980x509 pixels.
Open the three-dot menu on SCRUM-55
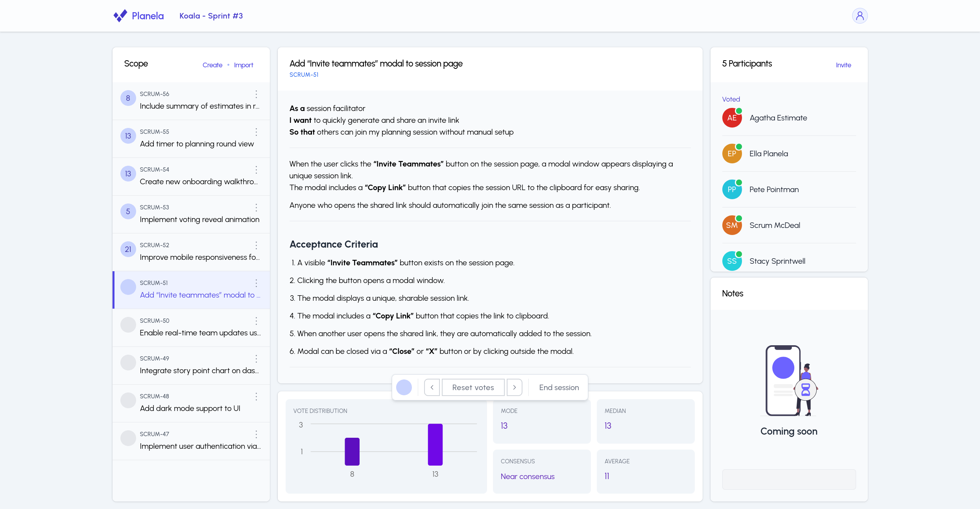[256, 132]
